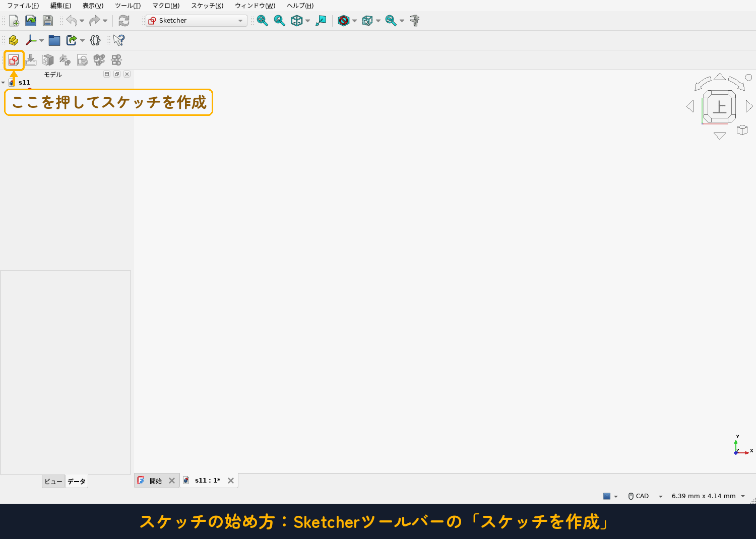This screenshot has width=756, height=539.
Task: Open the Make Link dropdown arrow
Action: click(x=82, y=40)
